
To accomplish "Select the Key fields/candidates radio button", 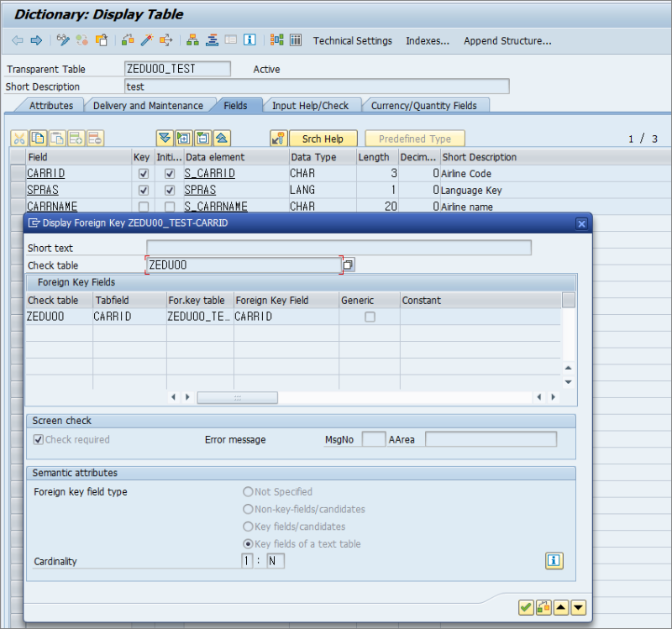I will tap(248, 527).
